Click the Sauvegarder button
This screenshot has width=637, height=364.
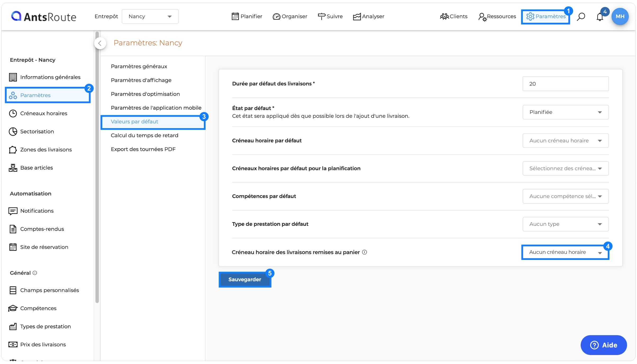pos(245,279)
